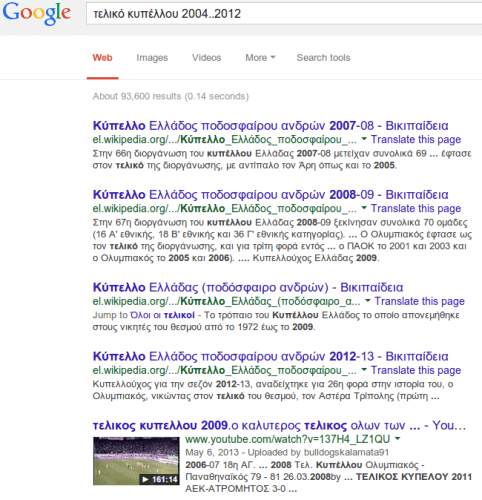Screen dimensions: 482x500
Task: Switch to the Videos tab
Action: pyautogui.click(x=206, y=58)
